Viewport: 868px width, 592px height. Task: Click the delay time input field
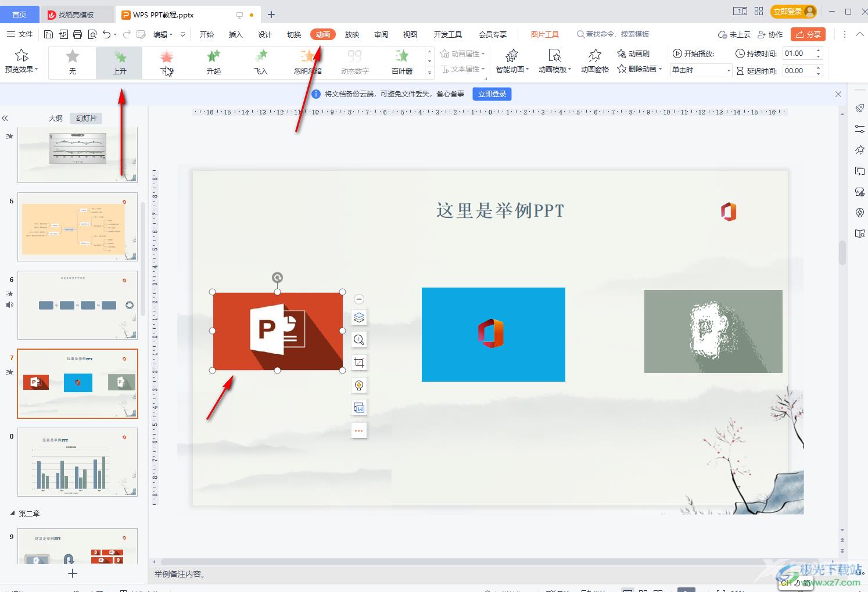799,71
